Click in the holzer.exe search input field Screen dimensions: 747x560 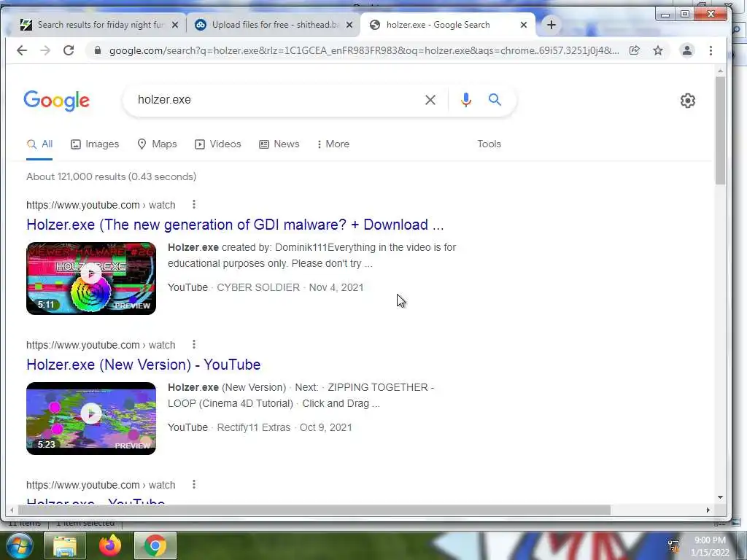pos(276,100)
